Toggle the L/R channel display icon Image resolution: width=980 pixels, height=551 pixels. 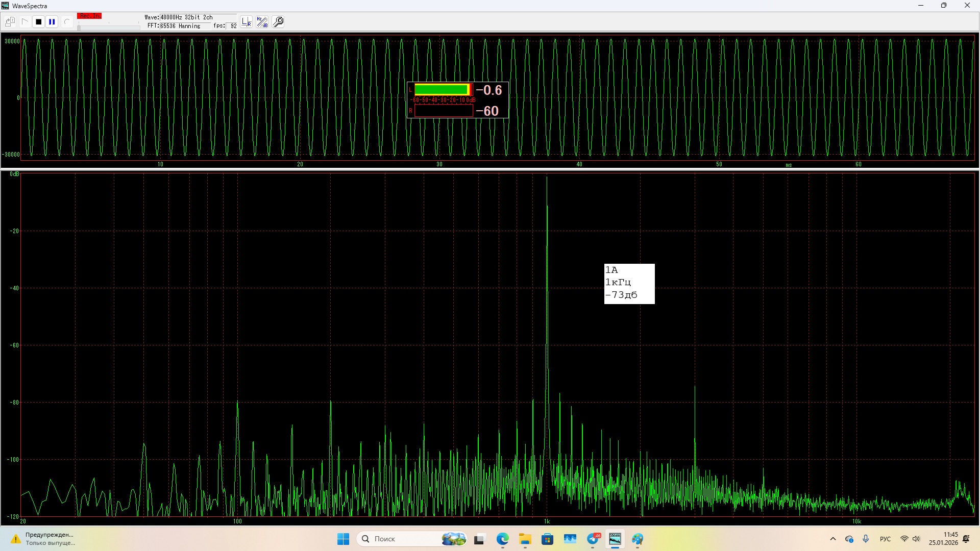tap(247, 22)
